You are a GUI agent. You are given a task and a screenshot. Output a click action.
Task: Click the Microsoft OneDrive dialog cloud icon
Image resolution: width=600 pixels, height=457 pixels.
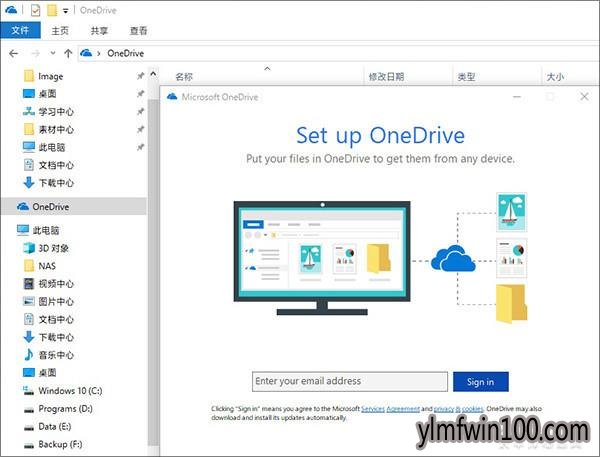(x=172, y=96)
